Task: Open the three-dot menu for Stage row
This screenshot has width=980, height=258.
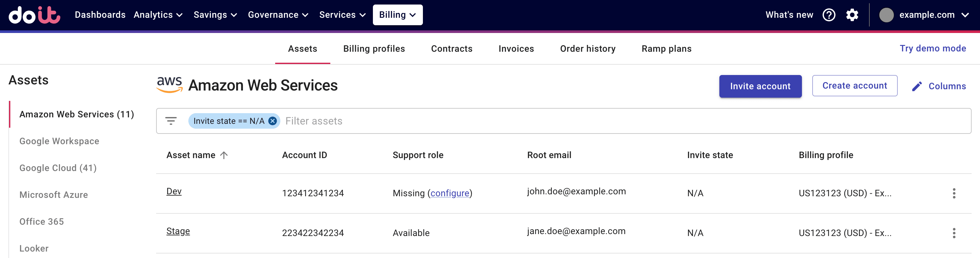Action: click(954, 233)
